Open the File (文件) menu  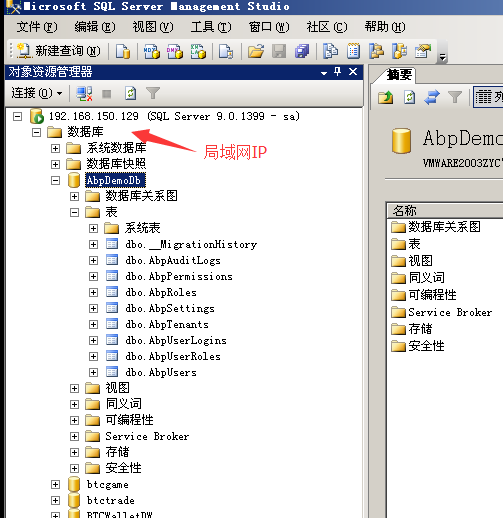[x=37, y=27]
